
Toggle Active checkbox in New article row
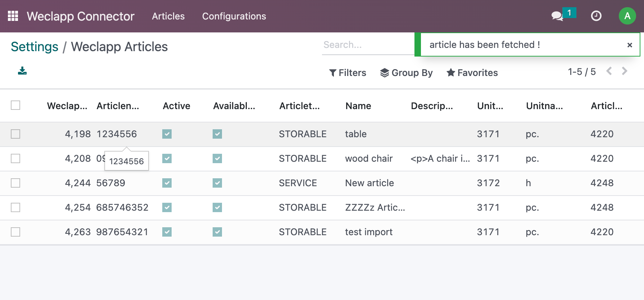167,183
